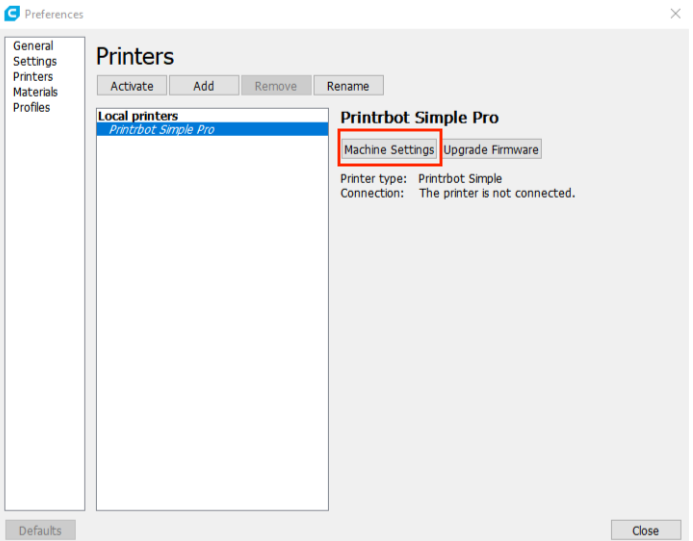Click the 'Connection:' label
The image size is (693, 541).
372,193
